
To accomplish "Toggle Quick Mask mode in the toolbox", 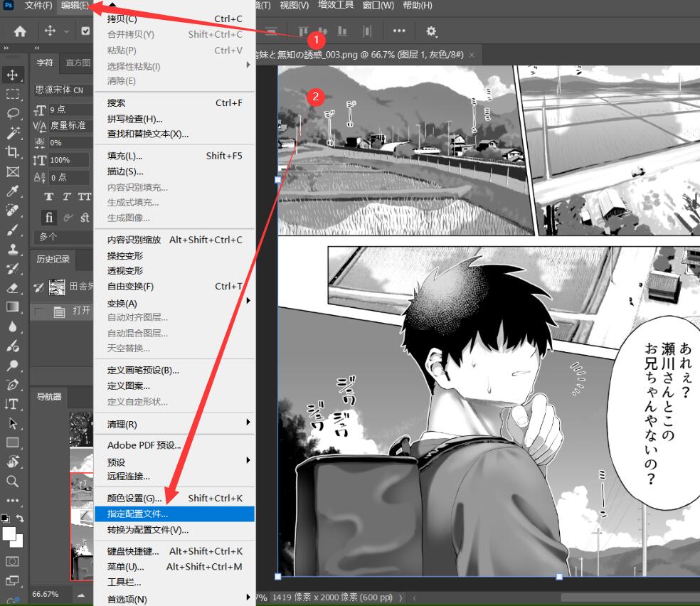I will pos(13,561).
